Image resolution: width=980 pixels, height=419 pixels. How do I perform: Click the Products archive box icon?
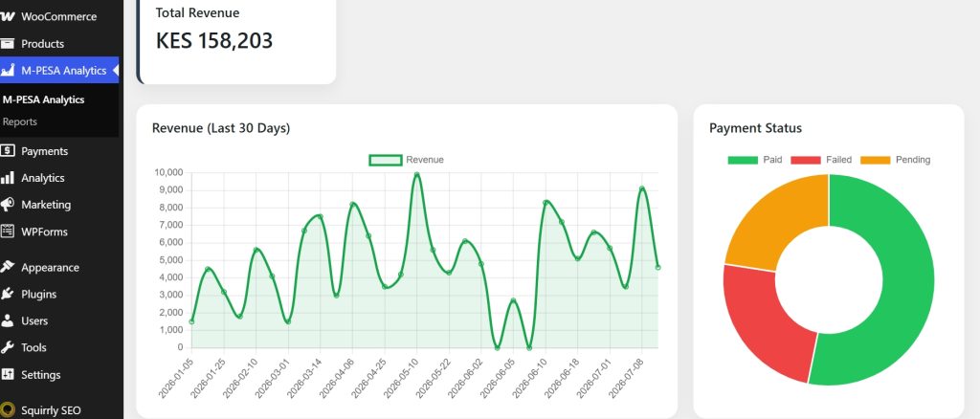point(7,44)
